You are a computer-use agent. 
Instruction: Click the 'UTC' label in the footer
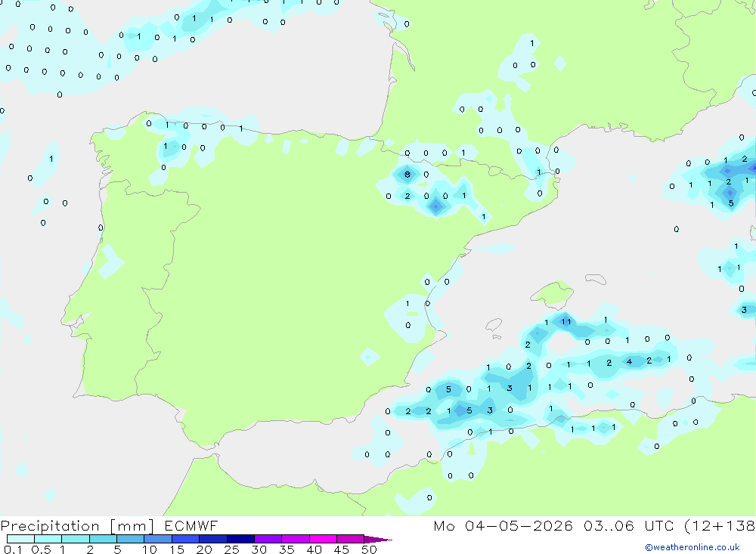[659, 525]
